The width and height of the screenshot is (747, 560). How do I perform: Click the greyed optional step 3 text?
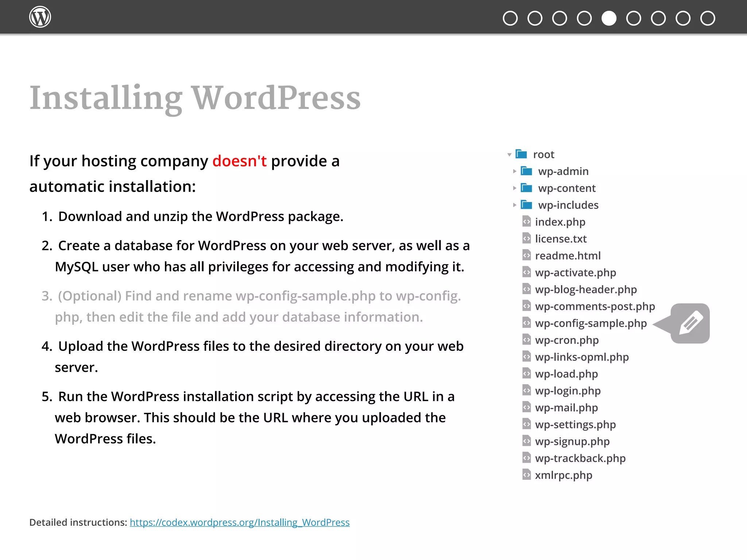251,306
